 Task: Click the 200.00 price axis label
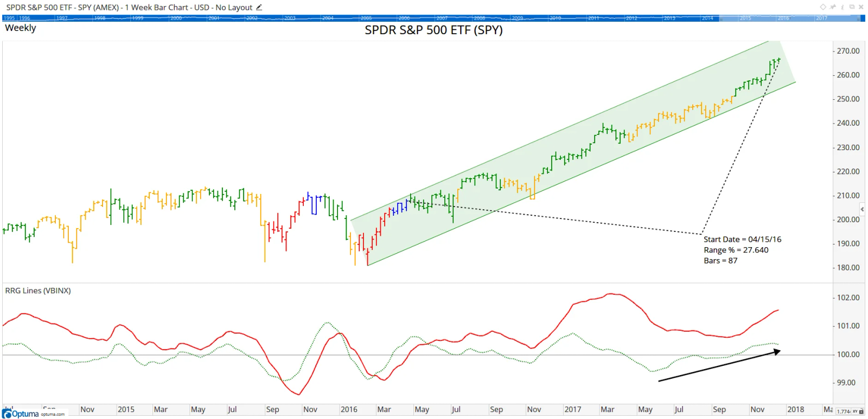[x=848, y=220]
